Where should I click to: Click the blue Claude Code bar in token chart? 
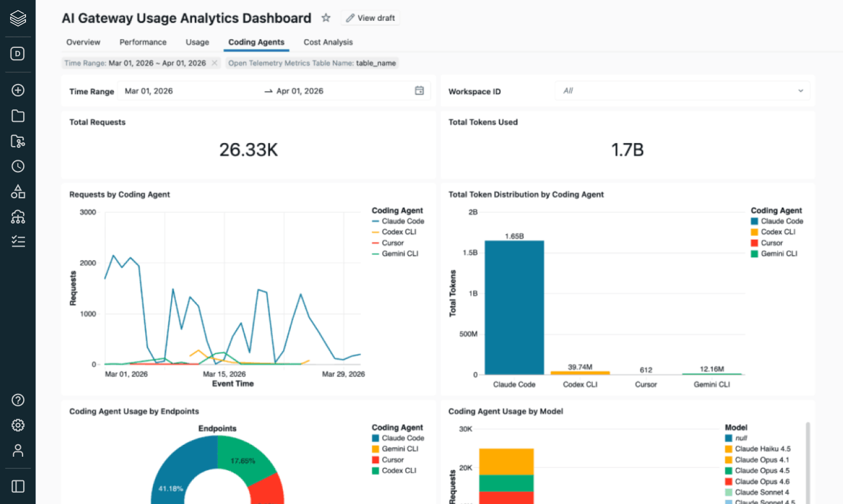click(x=514, y=308)
